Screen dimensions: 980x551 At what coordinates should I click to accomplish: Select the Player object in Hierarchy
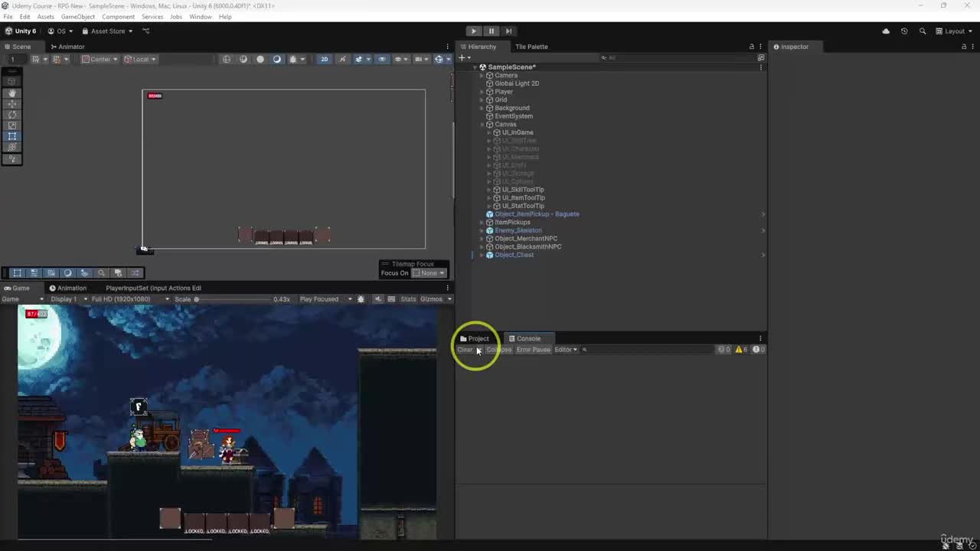[x=504, y=92]
